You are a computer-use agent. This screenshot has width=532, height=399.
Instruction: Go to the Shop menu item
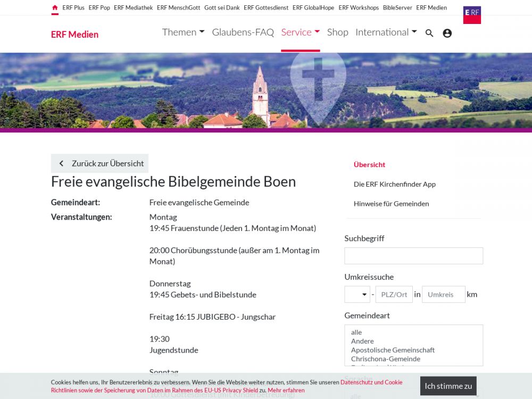[337, 32]
